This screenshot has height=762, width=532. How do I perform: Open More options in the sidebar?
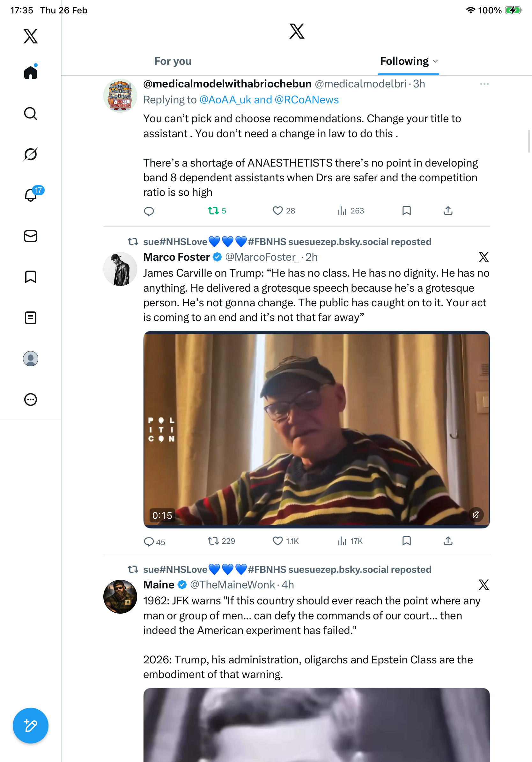click(x=31, y=400)
